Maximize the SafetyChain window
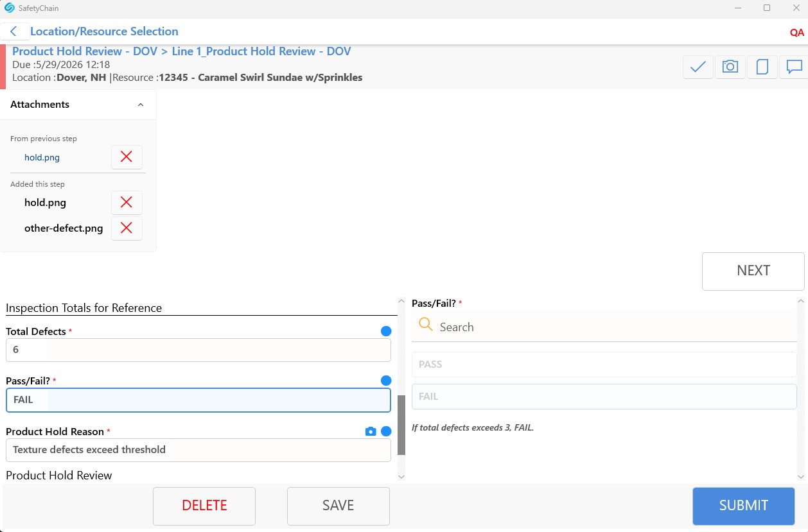 click(x=767, y=8)
